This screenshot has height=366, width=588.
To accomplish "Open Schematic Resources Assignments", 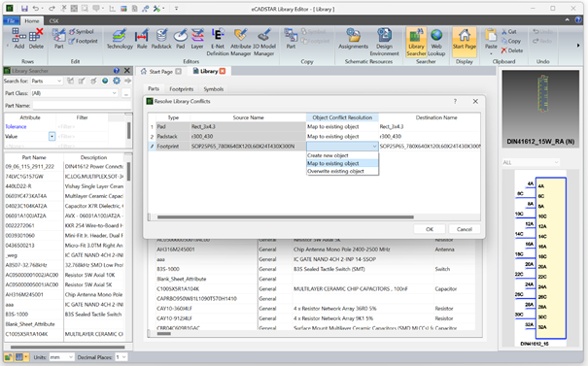I will pos(353,39).
